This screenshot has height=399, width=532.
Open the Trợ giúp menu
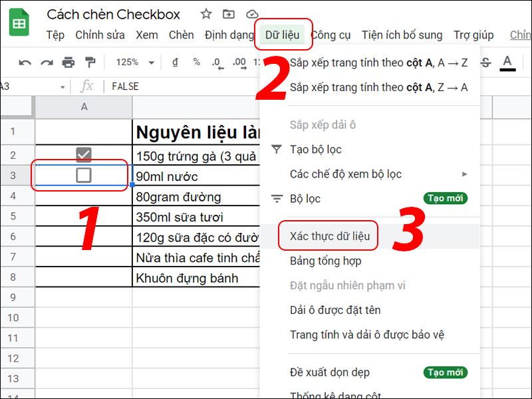[473, 35]
